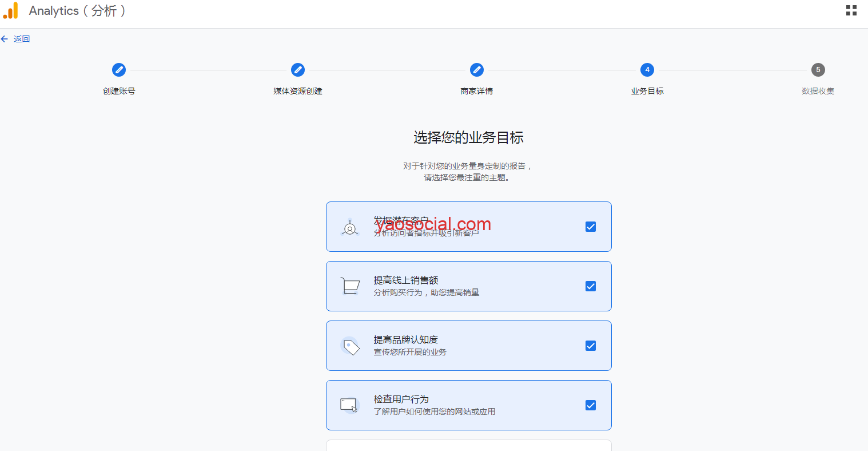
Task: Click the 返回 back link
Action: 22,39
